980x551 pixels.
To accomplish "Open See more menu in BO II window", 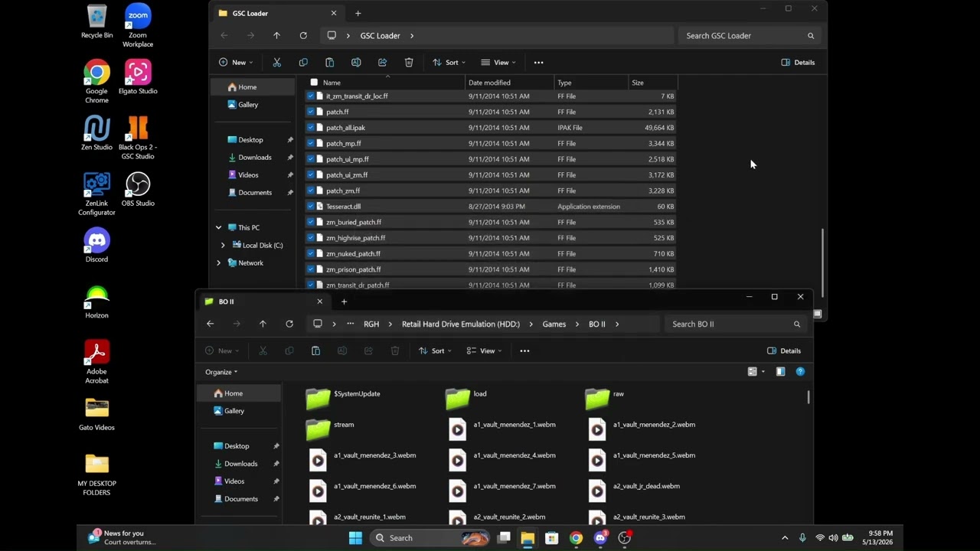I will click(x=524, y=351).
